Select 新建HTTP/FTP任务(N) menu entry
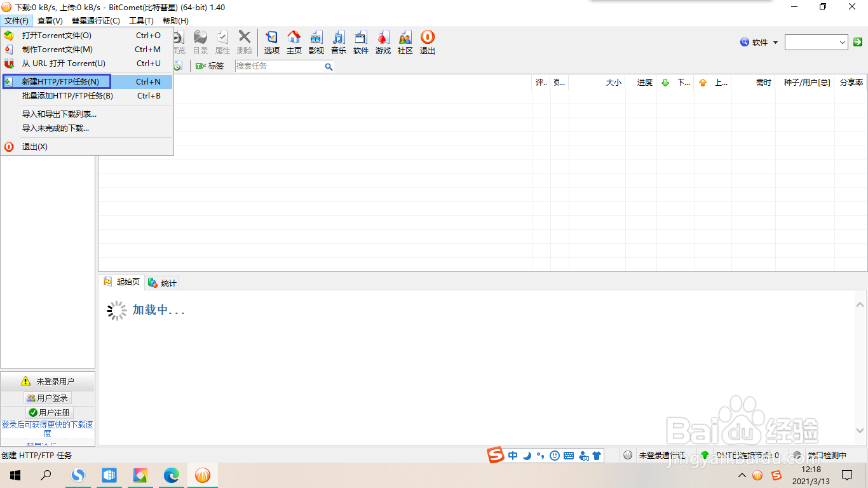 point(87,81)
